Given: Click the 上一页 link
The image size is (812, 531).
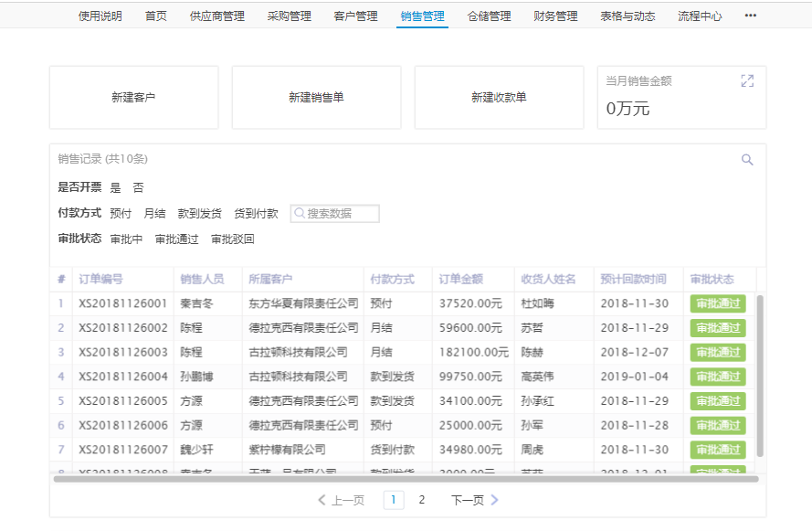Looking at the screenshot, I should [x=347, y=500].
